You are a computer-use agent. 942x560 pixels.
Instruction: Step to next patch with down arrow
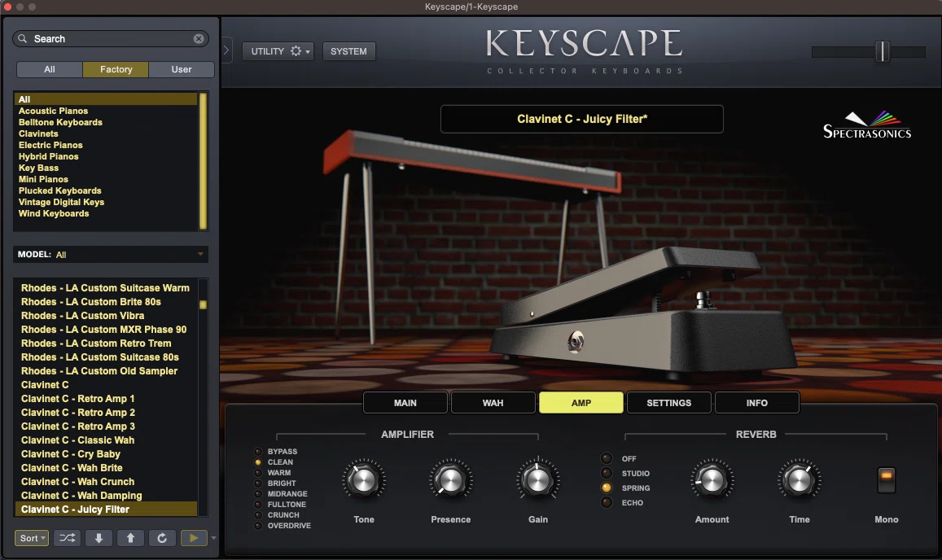coord(99,538)
